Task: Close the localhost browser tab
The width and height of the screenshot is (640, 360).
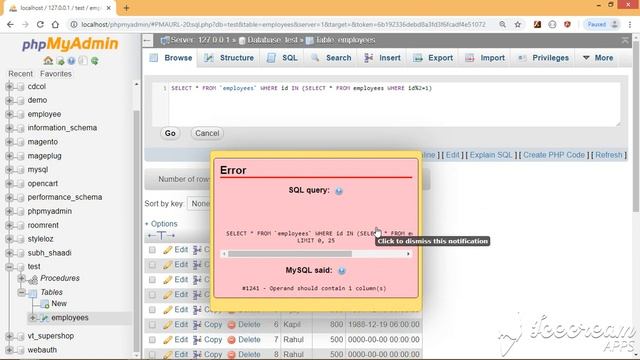Action: pos(109,8)
